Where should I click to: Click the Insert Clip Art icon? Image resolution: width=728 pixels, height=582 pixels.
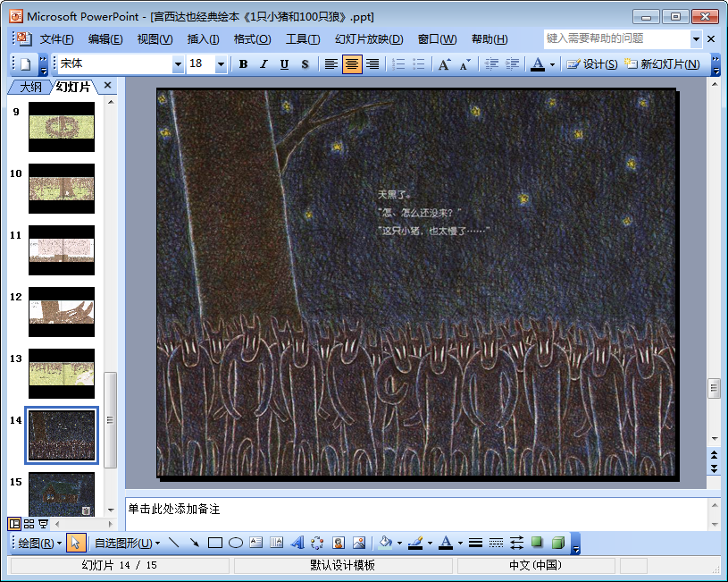pyautogui.click(x=339, y=543)
